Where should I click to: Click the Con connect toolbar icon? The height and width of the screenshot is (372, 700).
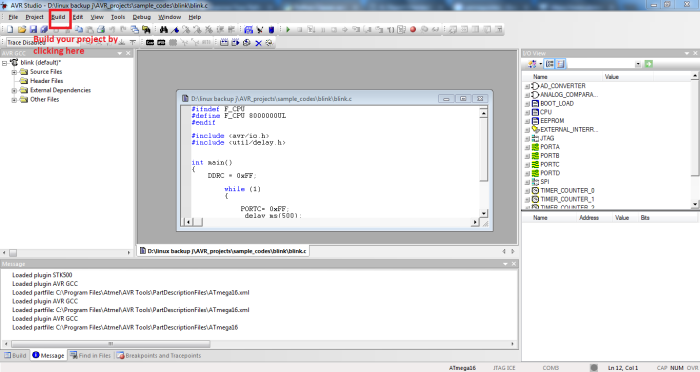[x=150, y=42]
